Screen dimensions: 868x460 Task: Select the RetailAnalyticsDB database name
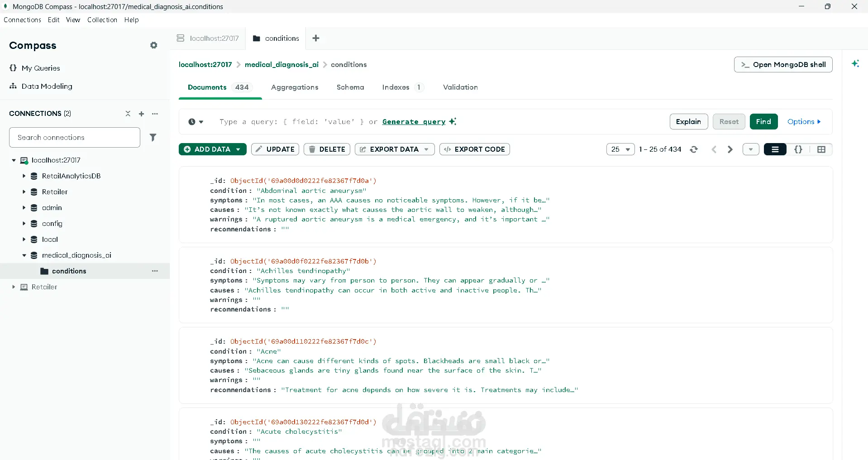[71, 176]
